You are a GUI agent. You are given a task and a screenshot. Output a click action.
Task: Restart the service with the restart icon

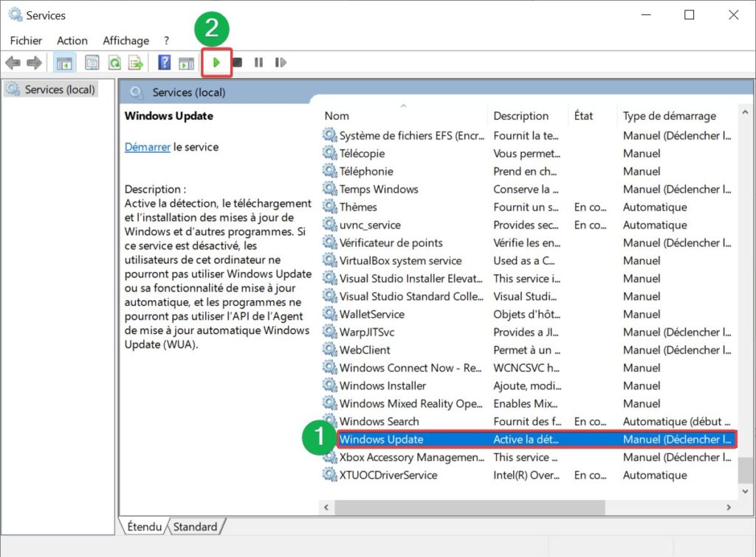pyautogui.click(x=281, y=62)
